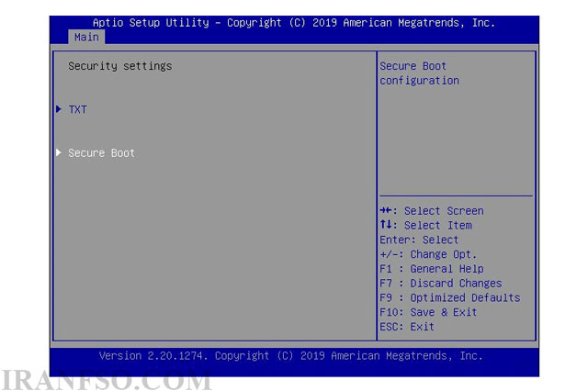The image size is (588, 391).
Task: Click the 'Select Screen' hint text
Action: pyautogui.click(x=444, y=211)
